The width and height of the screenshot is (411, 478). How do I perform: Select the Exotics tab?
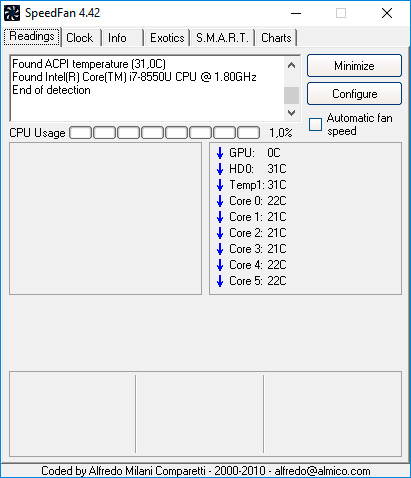(167, 38)
